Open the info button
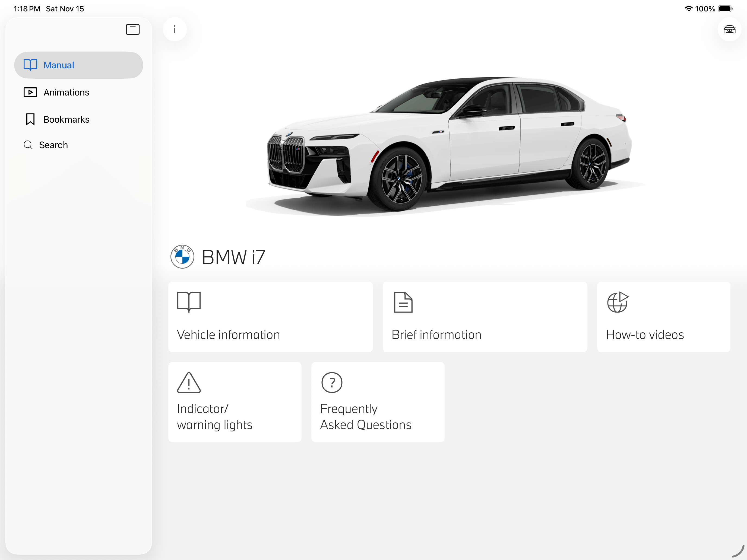 coord(175,29)
